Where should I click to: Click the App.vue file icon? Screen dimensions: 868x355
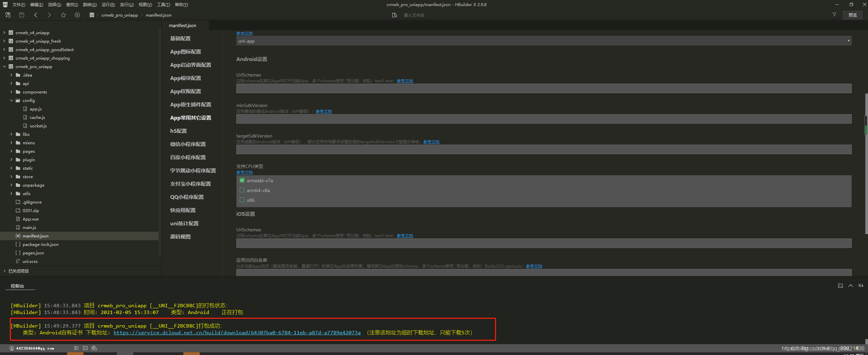[x=18, y=219]
